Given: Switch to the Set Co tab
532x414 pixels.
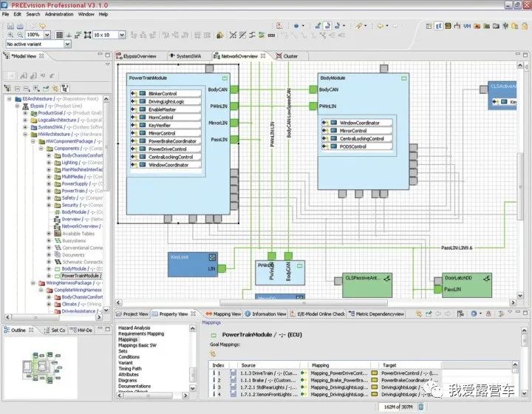Looking at the screenshot, I should pyautogui.click(x=55, y=330).
